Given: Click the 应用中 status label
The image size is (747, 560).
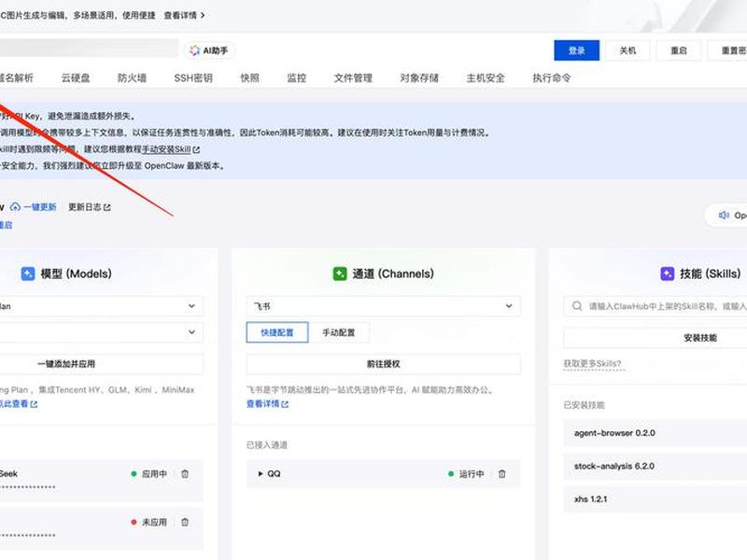Looking at the screenshot, I should (x=154, y=474).
